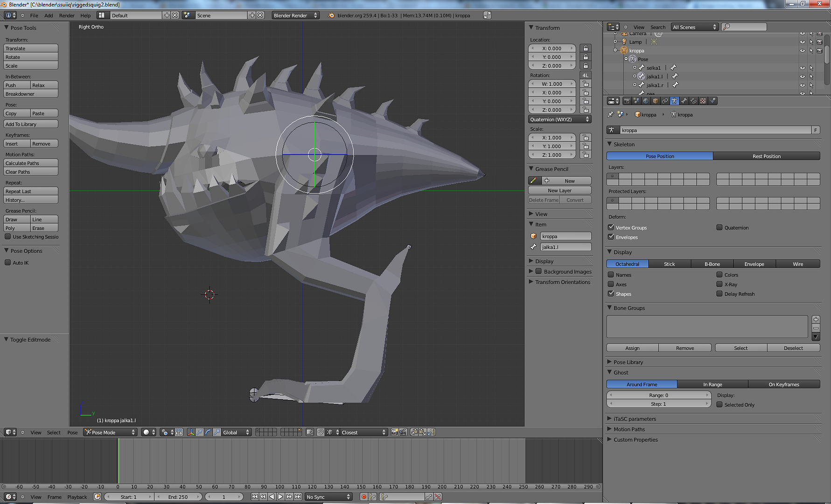Select the World properties tab
This screenshot has height=504, width=831.
click(646, 101)
